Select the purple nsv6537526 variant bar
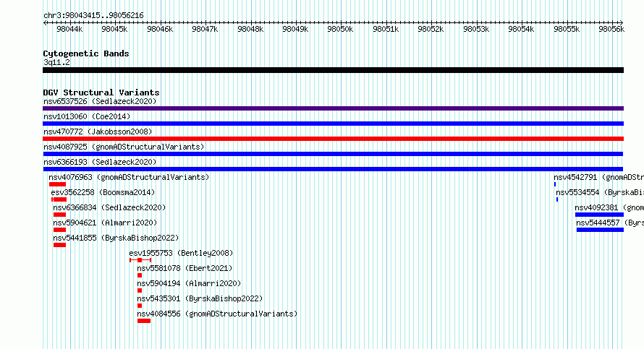 (333, 108)
